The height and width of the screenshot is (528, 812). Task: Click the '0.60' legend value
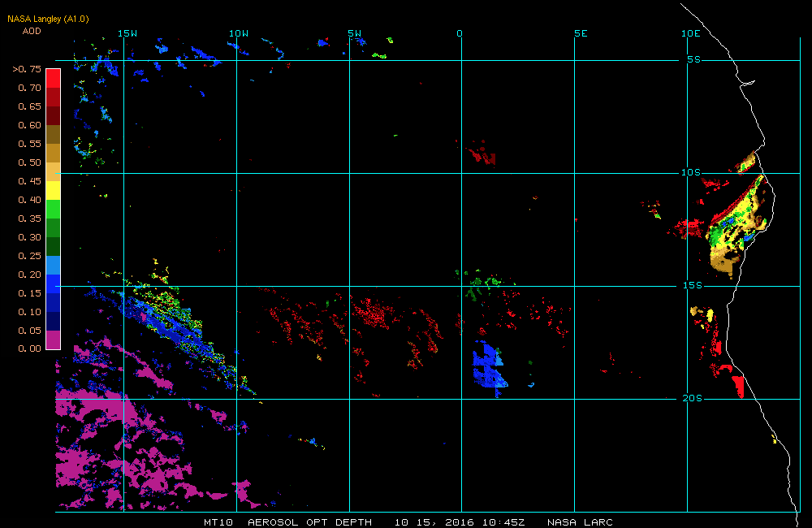tap(29, 125)
